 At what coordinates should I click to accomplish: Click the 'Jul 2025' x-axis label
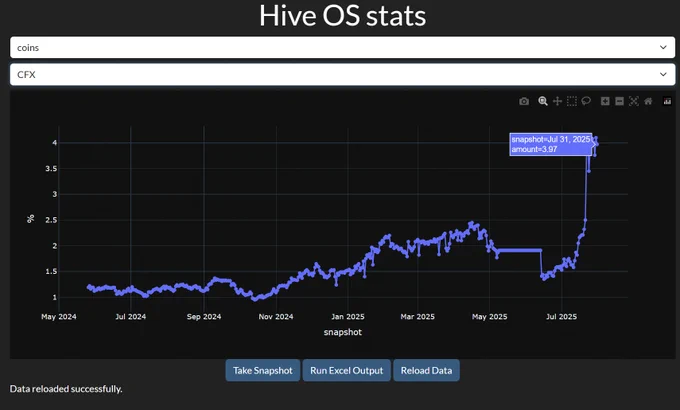click(x=561, y=317)
